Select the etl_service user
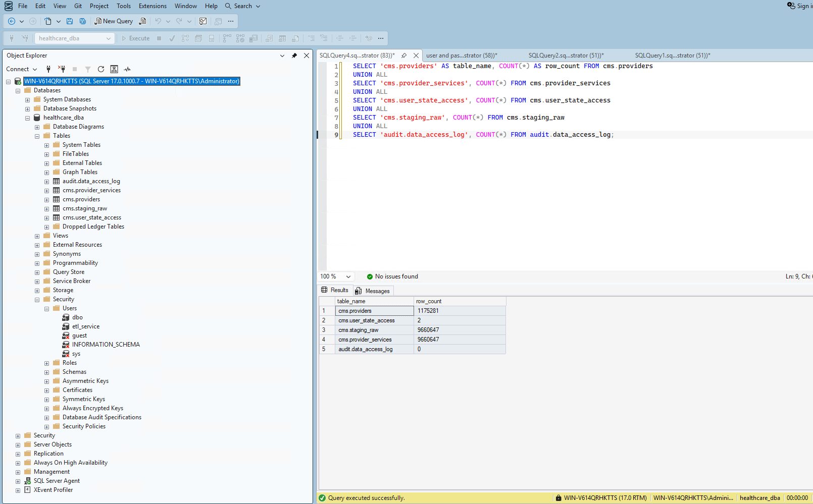Viewport: 813px width, 504px height. point(85,326)
